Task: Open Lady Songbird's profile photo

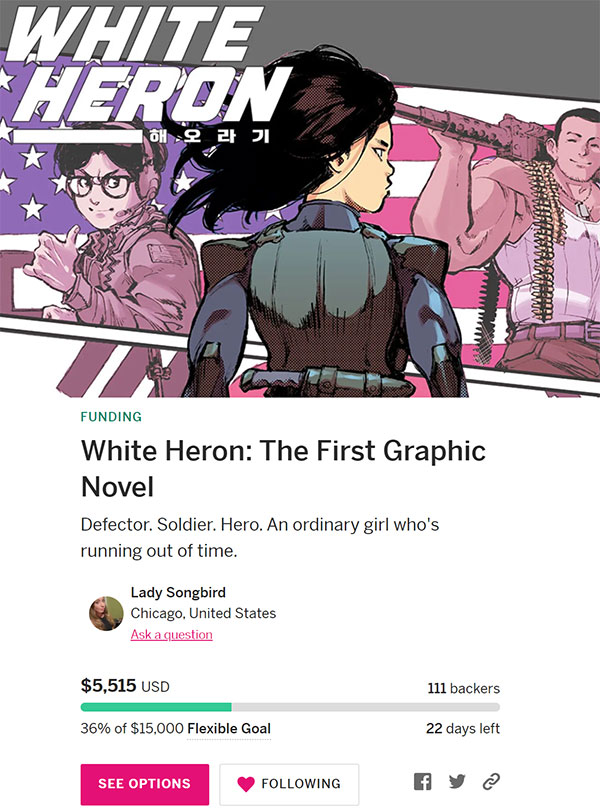Action: tap(106, 614)
